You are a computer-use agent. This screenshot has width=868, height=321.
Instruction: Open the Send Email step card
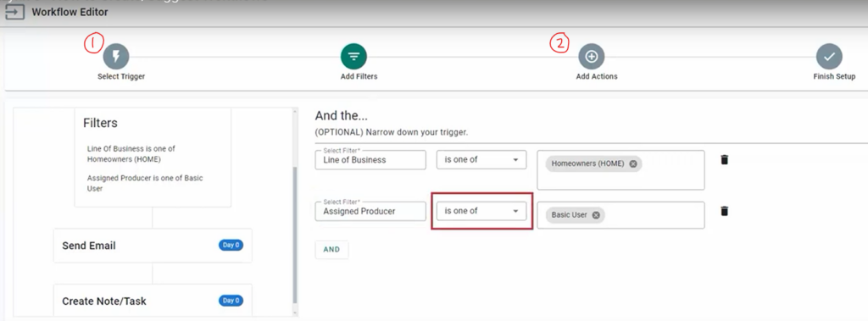click(x=153, y=245)
